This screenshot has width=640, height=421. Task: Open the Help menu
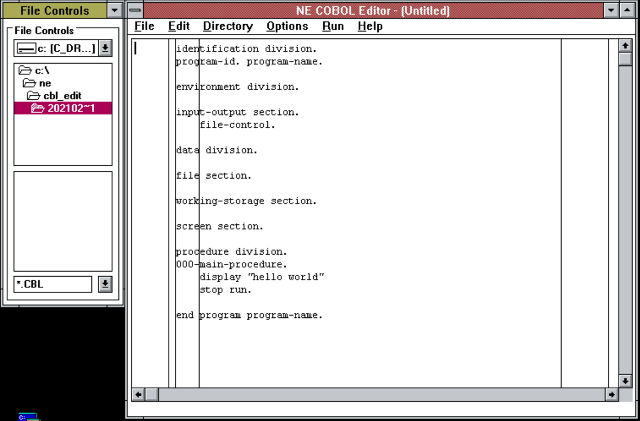(370, 26)
